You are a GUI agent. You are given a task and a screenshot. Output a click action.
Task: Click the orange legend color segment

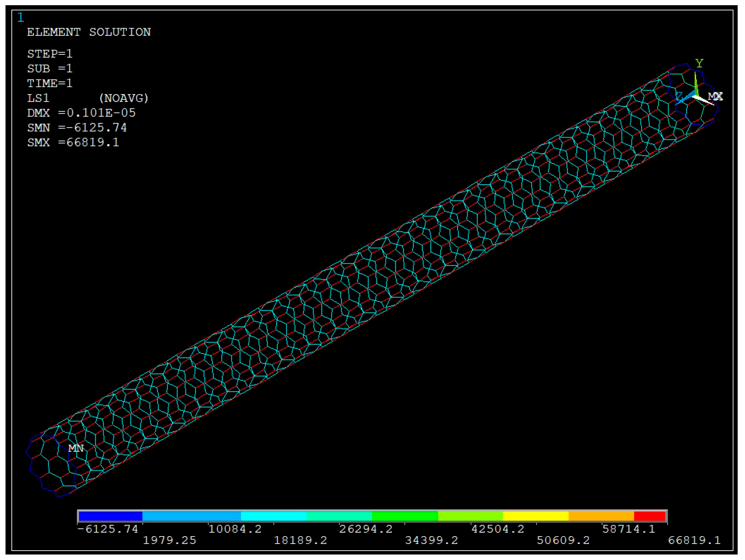(x=601, y=516)
